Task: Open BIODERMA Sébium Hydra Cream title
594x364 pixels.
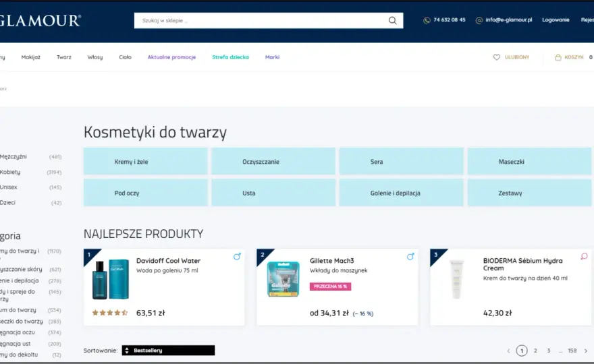Action: (522, 264)
